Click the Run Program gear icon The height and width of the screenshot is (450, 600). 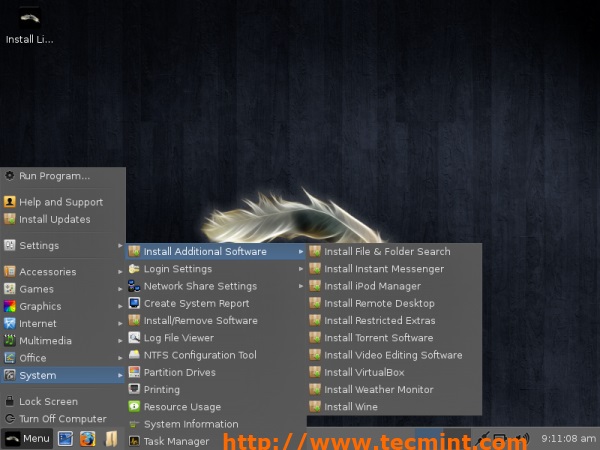[x=10, y=176]
